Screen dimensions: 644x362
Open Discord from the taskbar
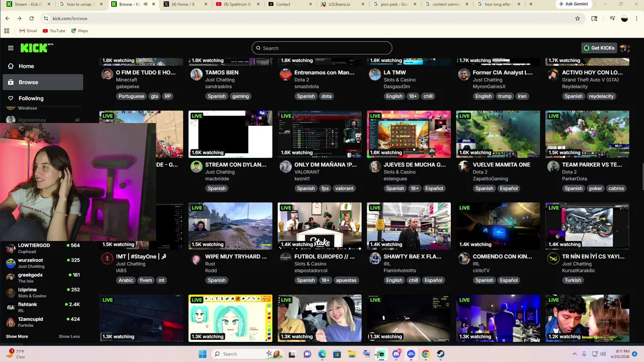click(396, 354)
